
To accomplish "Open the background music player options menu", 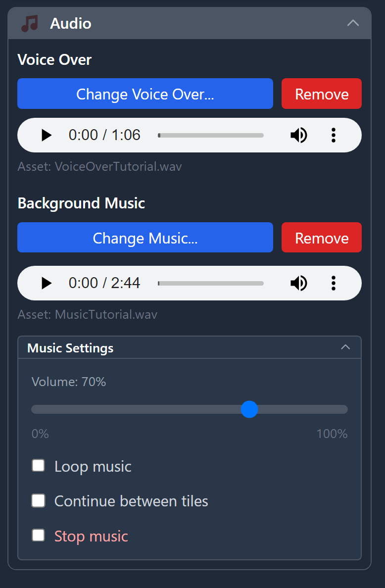I will coord(334,283).
